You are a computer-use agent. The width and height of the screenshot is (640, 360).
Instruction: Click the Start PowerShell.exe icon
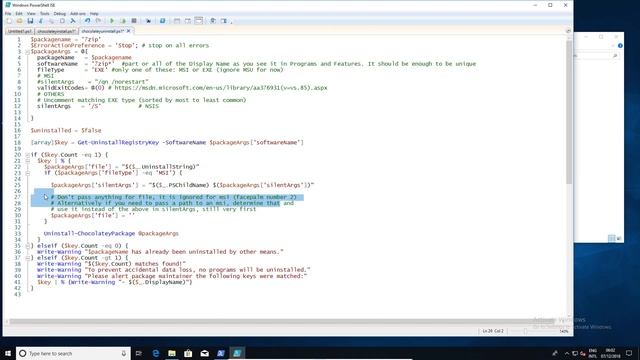(x=162, y=20)
